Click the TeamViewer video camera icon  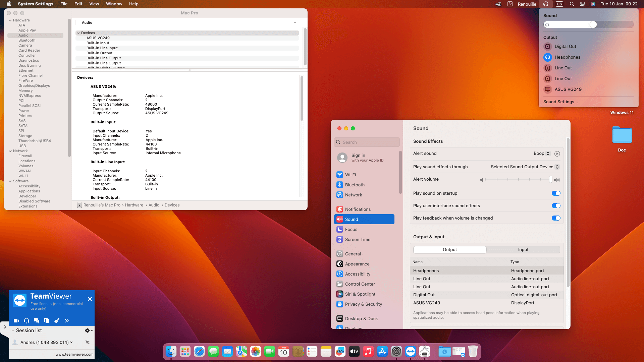16,321
